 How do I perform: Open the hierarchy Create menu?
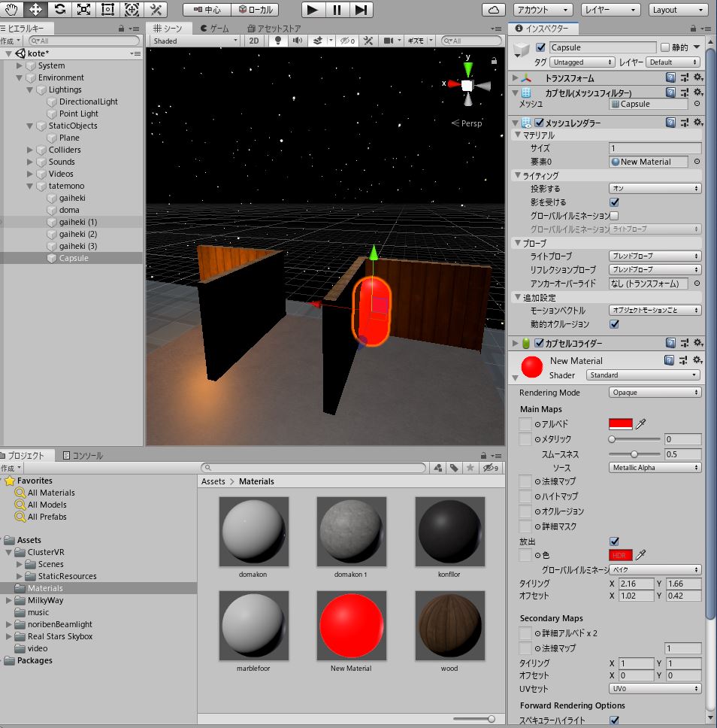point(11,41)
